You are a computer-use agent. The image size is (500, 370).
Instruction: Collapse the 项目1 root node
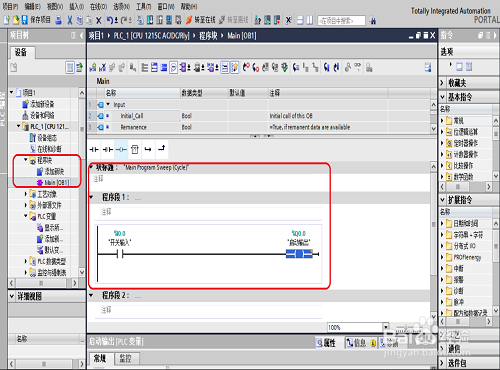12,92
